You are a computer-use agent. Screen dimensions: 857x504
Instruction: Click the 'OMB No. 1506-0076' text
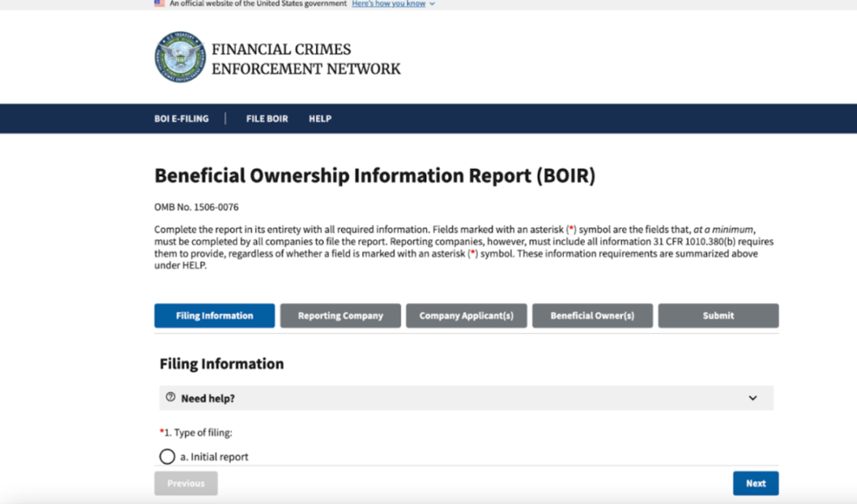pyautogui.click(x=196, y=207)
